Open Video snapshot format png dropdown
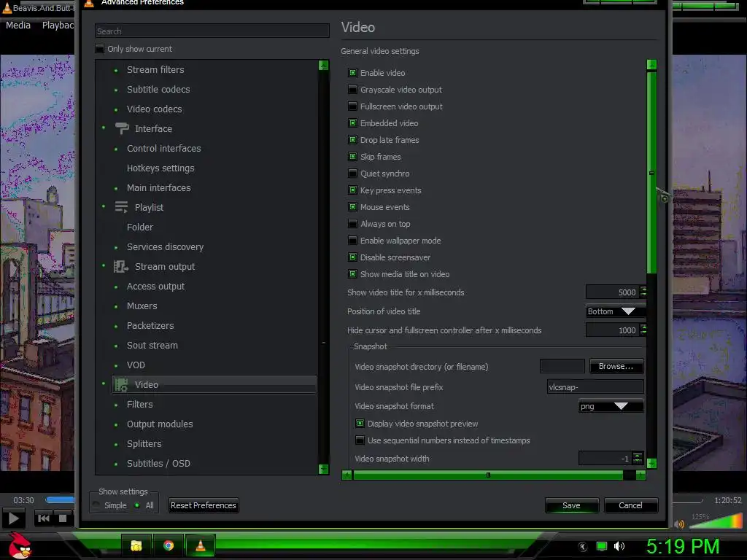The width and height of the screenshot is (747, 560). tap(611, 406)
